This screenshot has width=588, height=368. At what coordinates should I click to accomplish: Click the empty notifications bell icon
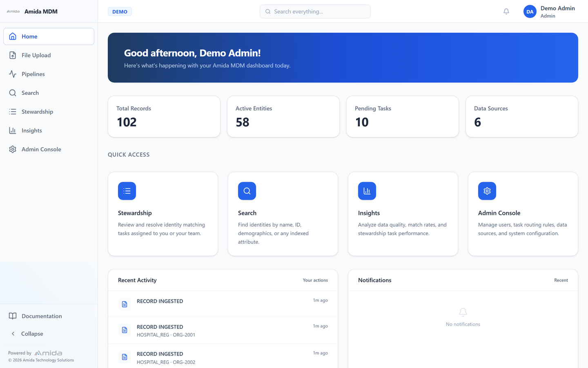click(x=463, y=312)
